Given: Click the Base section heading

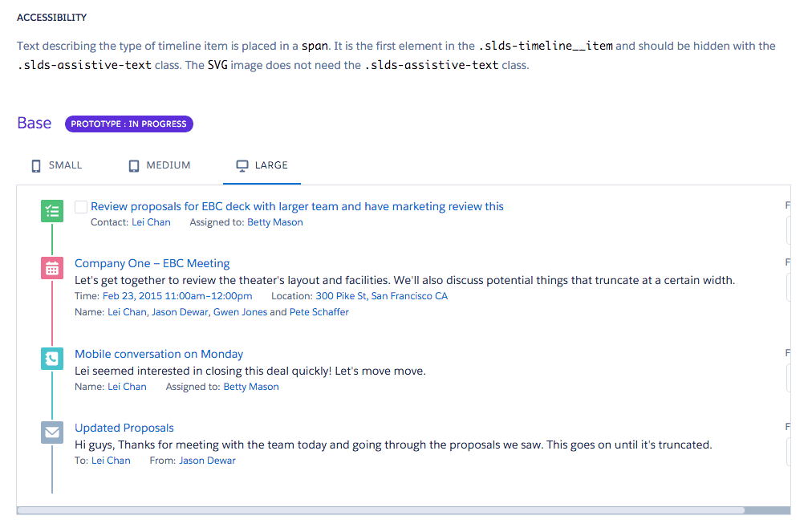Looking at the screenshot, I should [34, 124].
